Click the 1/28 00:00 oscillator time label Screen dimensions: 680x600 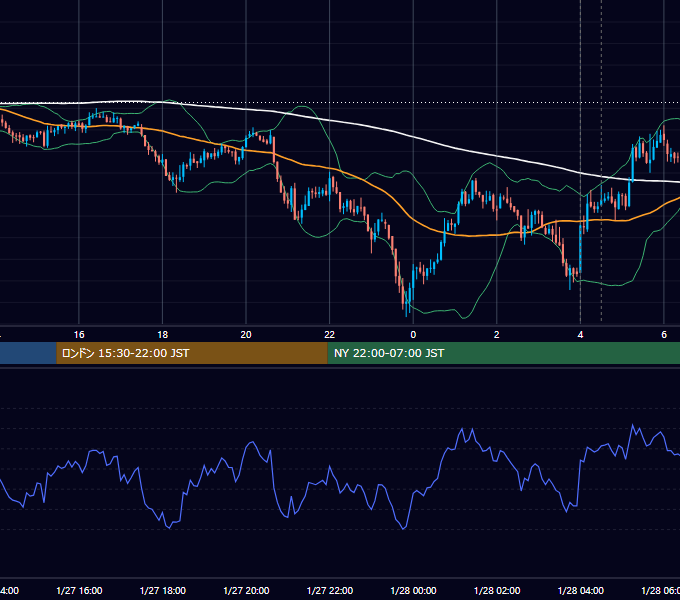pos(413,590)
